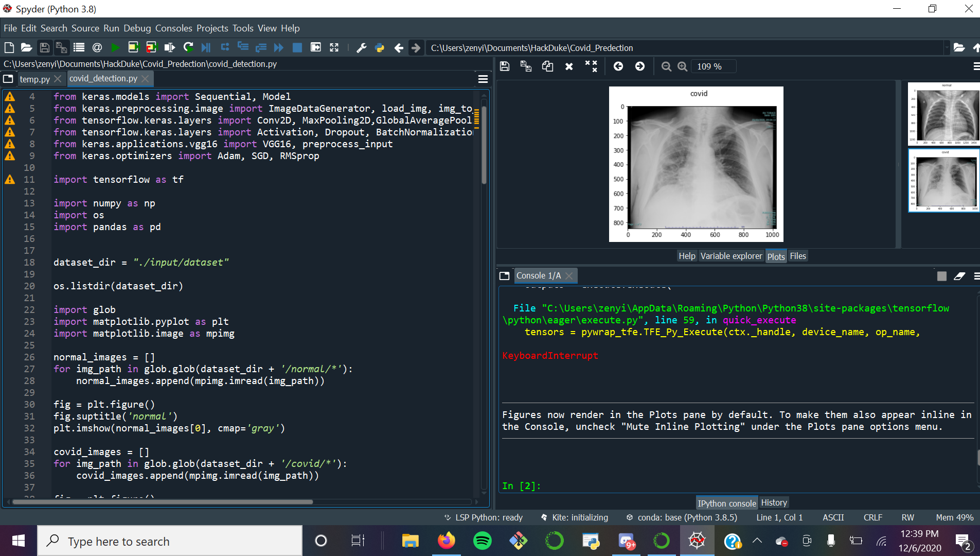Expand the working directory path dropdown
The width and height of the screenshot is (980, 556).
tap(947, 48)
